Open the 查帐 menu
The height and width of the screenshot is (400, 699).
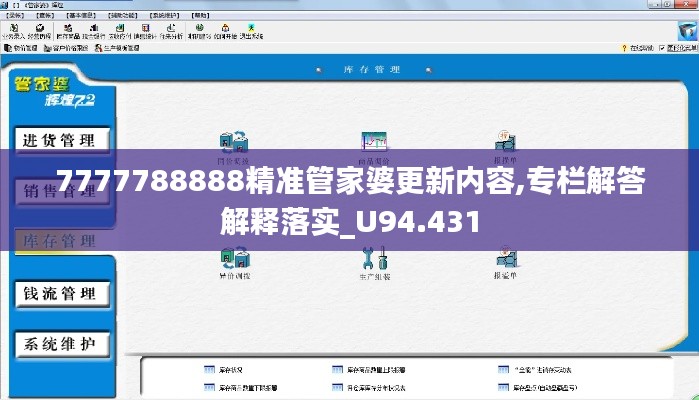(x=45, y=15)
